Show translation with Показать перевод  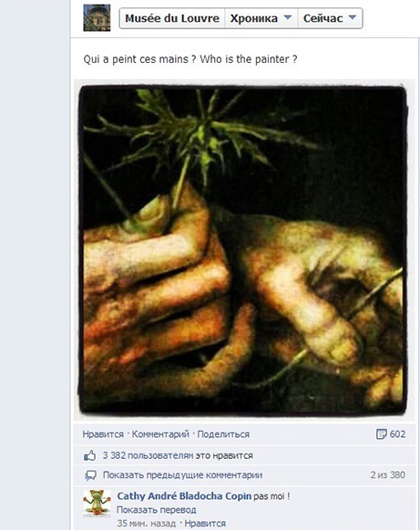point(156,509)
